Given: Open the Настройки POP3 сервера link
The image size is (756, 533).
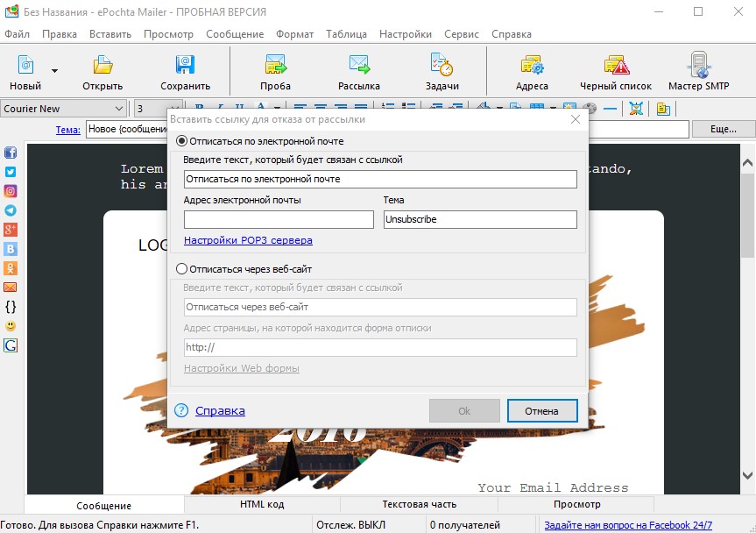Looking at the screenshot, I should 248,240.
